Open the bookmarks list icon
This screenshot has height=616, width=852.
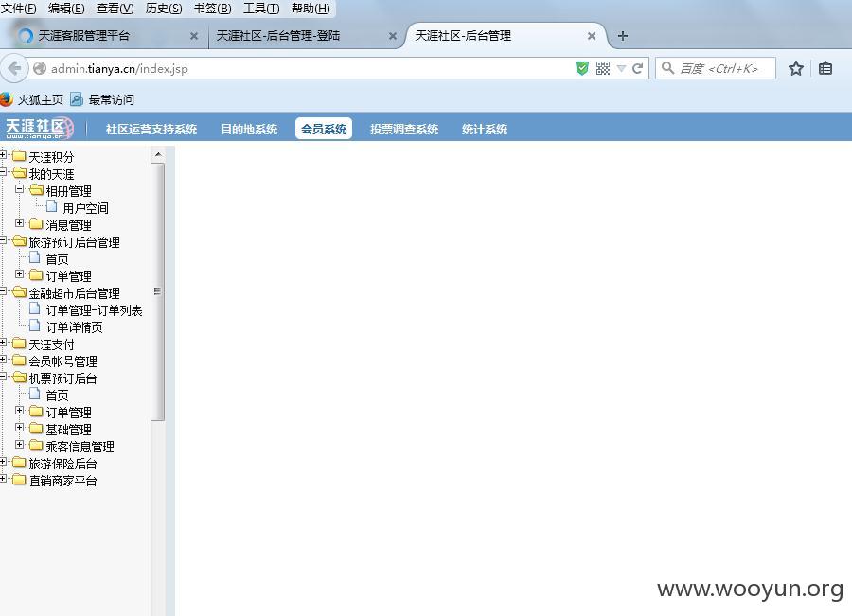825,68
